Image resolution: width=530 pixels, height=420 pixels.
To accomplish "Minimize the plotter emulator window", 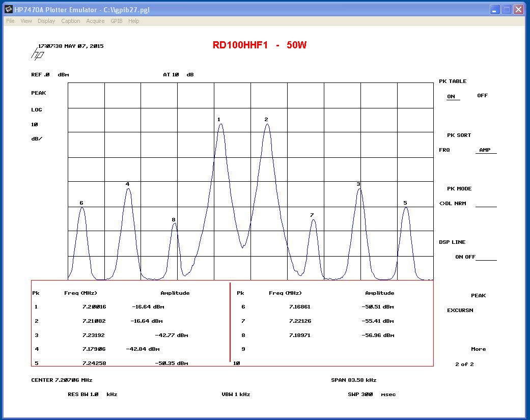I will [495, 10].
